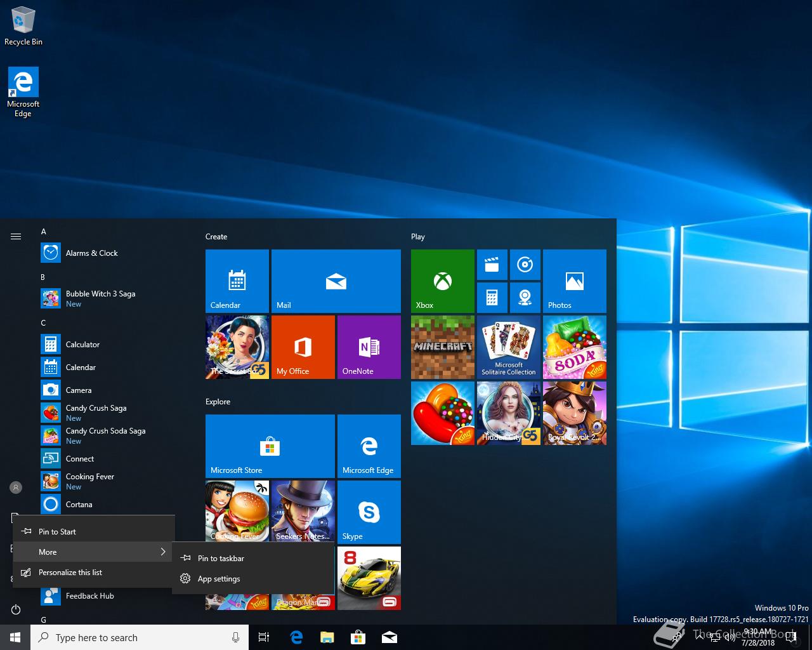
Task: Click the Play group heading
Action: click(418, 237)
